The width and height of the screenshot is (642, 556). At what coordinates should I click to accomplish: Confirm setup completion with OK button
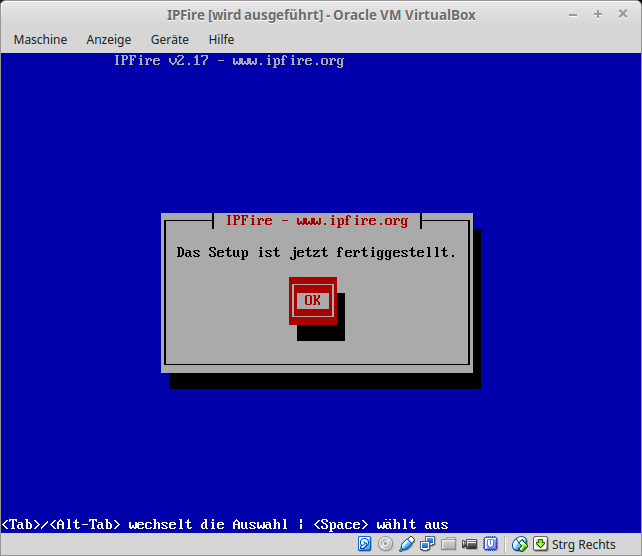point(312,301)
